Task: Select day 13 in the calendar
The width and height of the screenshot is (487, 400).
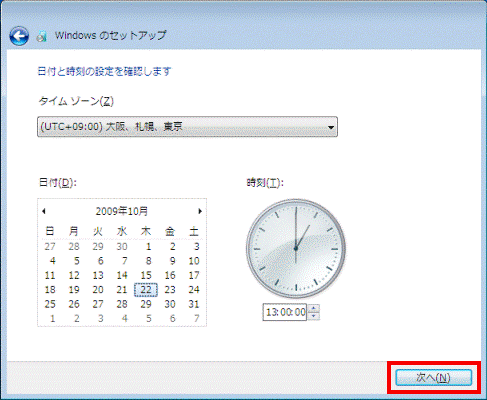Action: click(x=98, y=275)
